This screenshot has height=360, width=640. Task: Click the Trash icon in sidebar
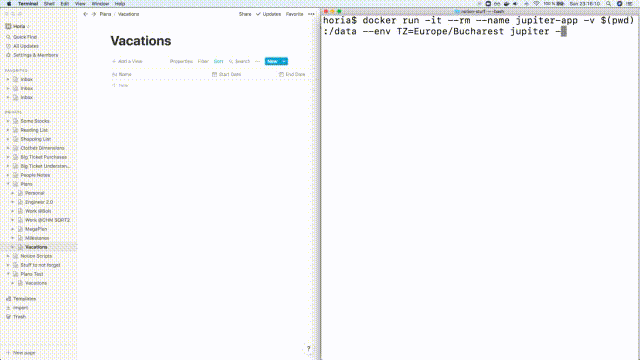tap(8, 317)
